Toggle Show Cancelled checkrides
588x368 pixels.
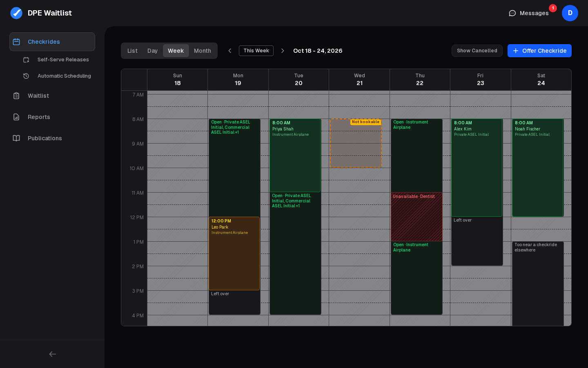[477, 51]
